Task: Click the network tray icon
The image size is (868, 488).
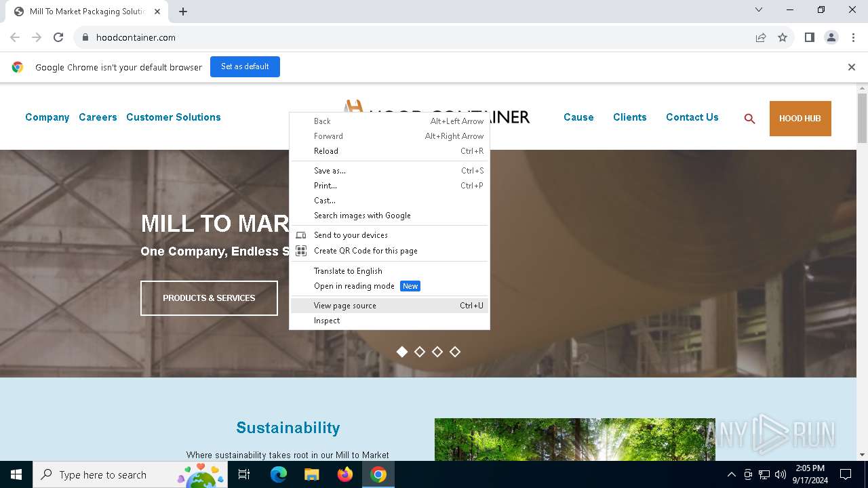Action: (x=764, y=474)
